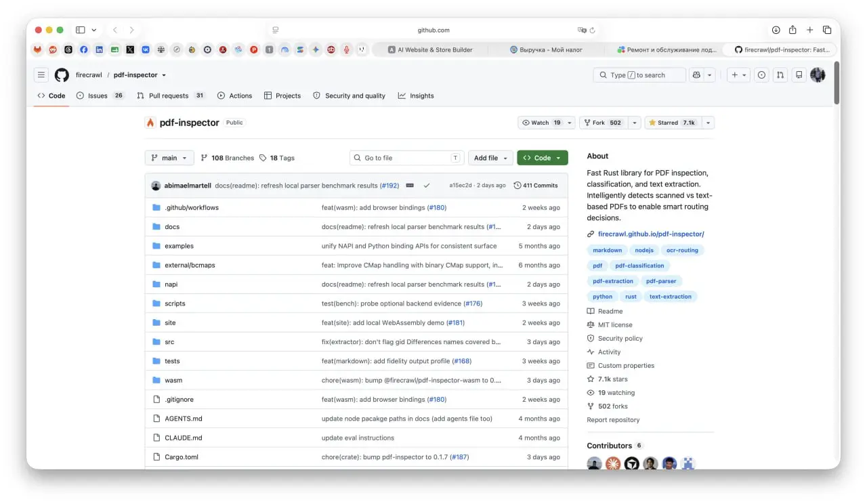This screenshot has height=504, width=867.
Task: View the commit status checkmark
Action: pos(427,186)
